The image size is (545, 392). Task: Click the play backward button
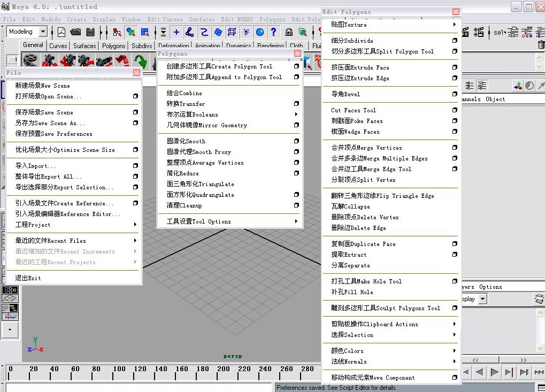[480, 373]
